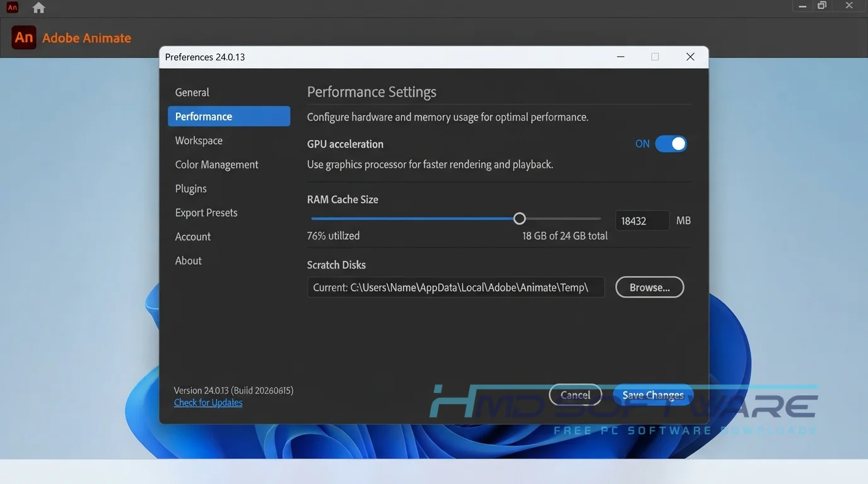Click the small Animate app icon in the title bar
868x484 pixels.
point(12,8)
